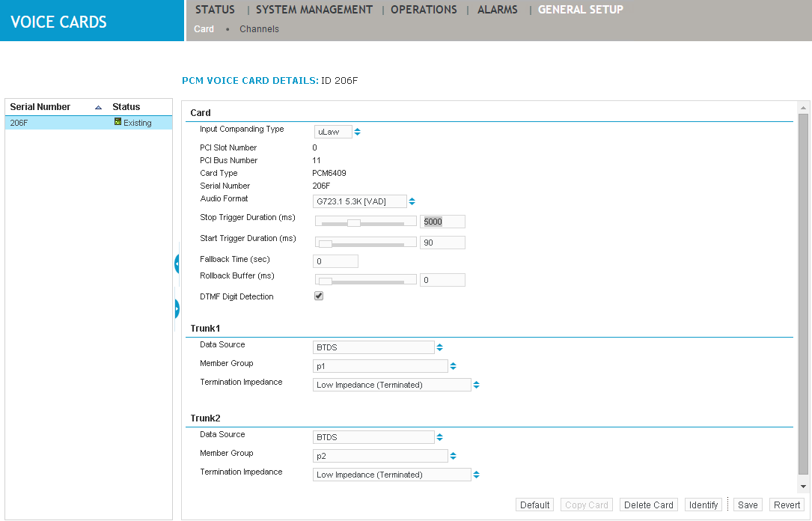Click the left panel collapse arrow handle

tap(177, 263)
